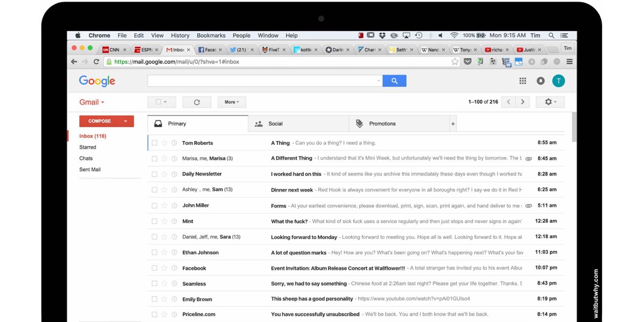The image size is (644, 322).
Task: Compose a new email
Action: pos(99,121)
